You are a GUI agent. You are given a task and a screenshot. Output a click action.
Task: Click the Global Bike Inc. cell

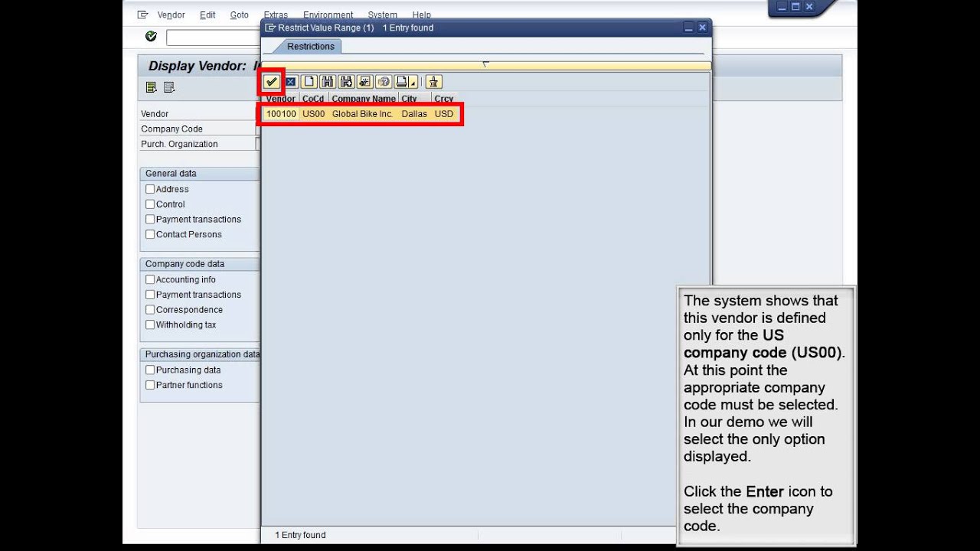[x=363, y=114]
